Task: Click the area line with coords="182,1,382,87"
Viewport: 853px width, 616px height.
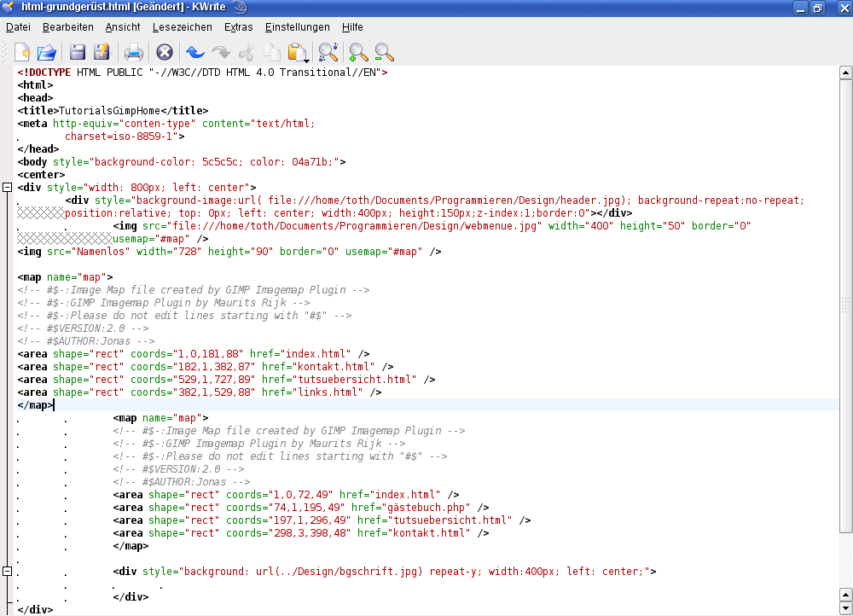Action: point(206,367)
